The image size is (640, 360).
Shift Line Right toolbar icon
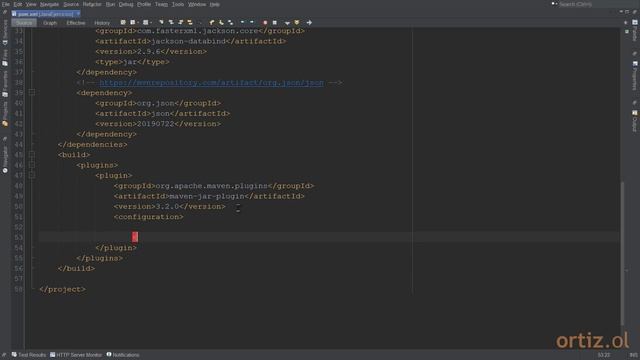[252, 22]
